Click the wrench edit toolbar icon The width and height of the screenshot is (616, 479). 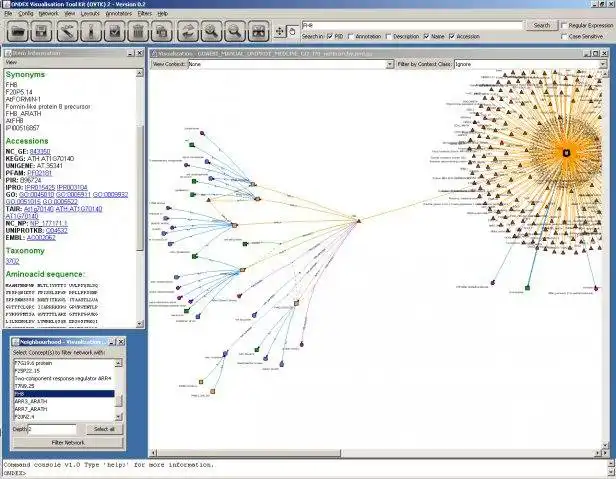click(67, 31)
